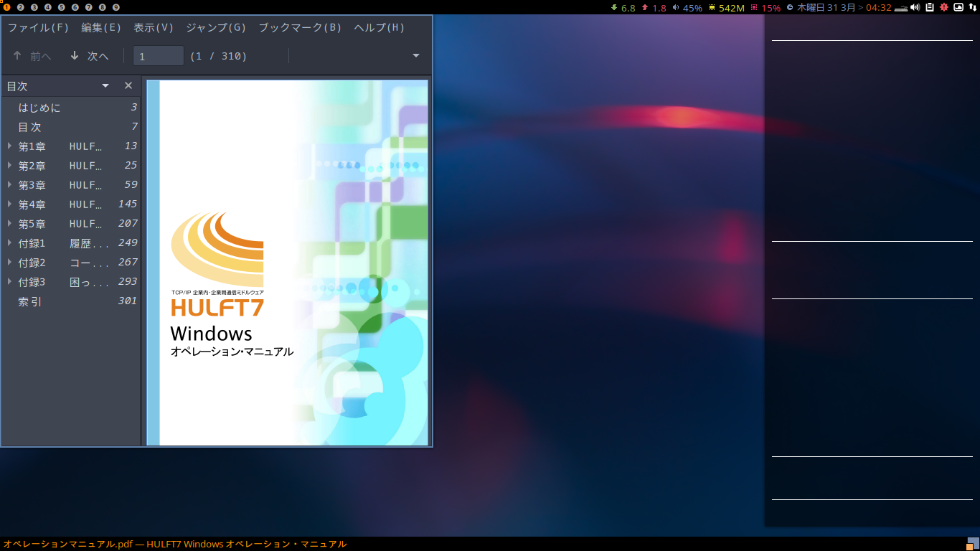This screenshot has height=551, width=980.
Task: Open the ジャンプ(G) menu
Action: coord(216,28)
